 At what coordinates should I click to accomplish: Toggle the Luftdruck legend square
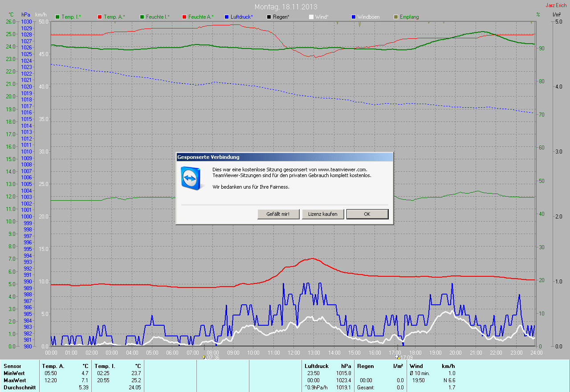click(x=227, y=17)
